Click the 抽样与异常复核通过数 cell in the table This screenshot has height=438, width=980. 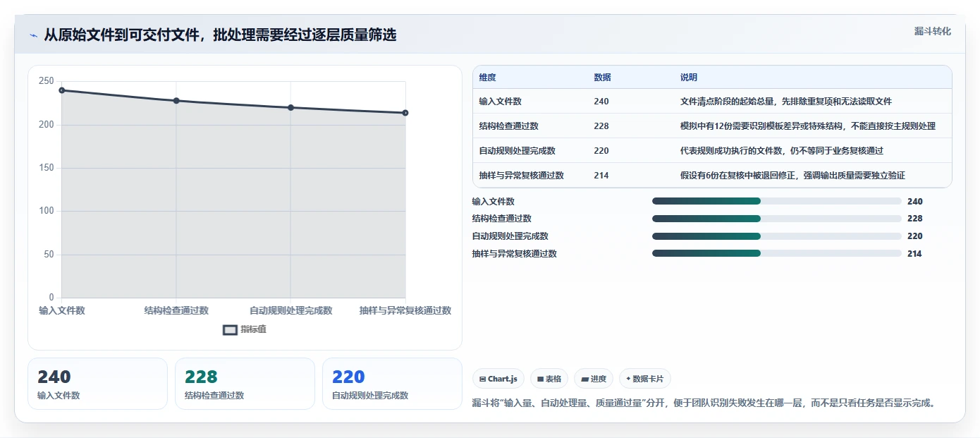[521, 176]
